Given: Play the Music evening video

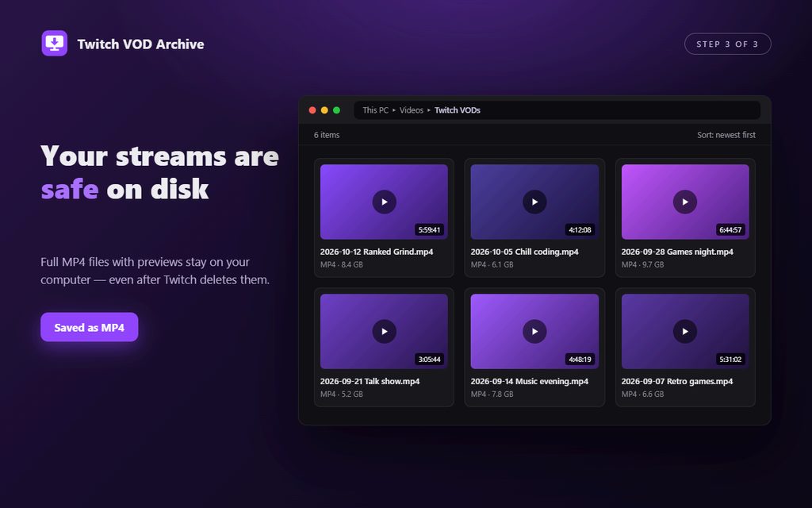Looking at the screenshot, I should click(534, 331).
